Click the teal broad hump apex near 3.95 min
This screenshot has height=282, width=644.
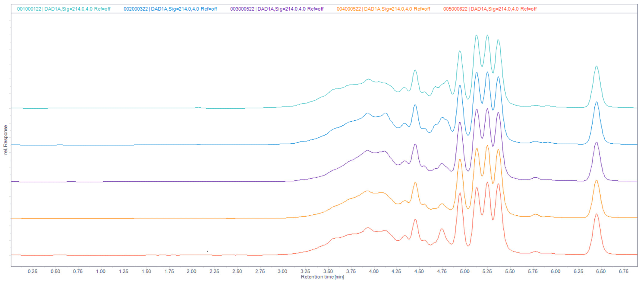368,79
